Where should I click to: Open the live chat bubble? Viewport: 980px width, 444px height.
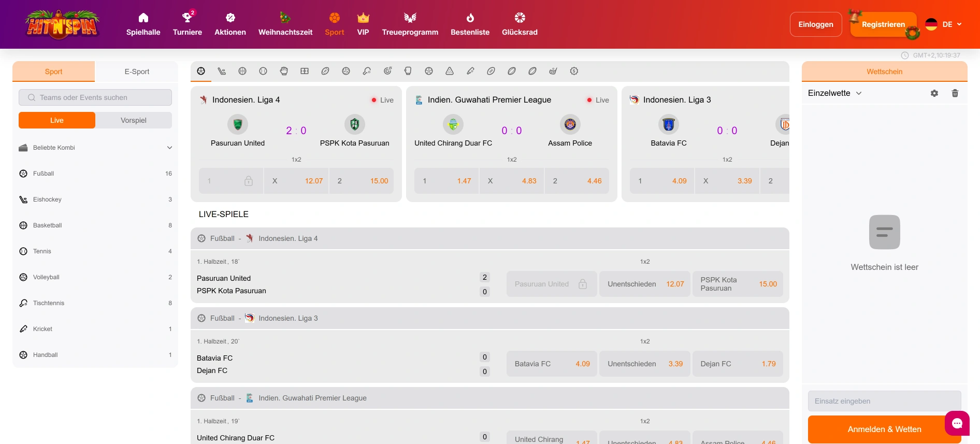957,423
